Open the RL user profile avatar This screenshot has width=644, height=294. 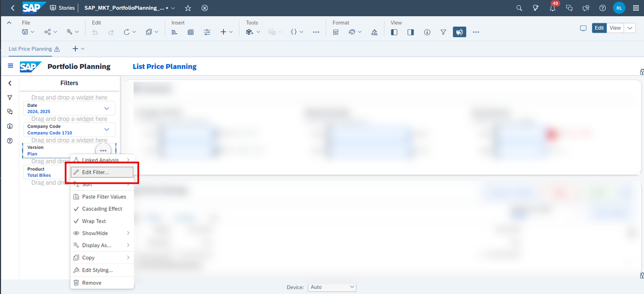tap(619, 8)
